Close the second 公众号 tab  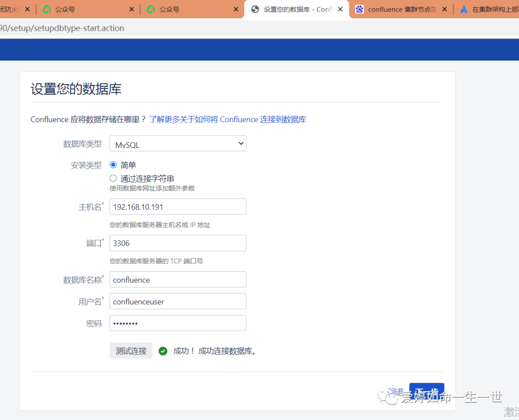pyautogui.click(x=236, y=9)
